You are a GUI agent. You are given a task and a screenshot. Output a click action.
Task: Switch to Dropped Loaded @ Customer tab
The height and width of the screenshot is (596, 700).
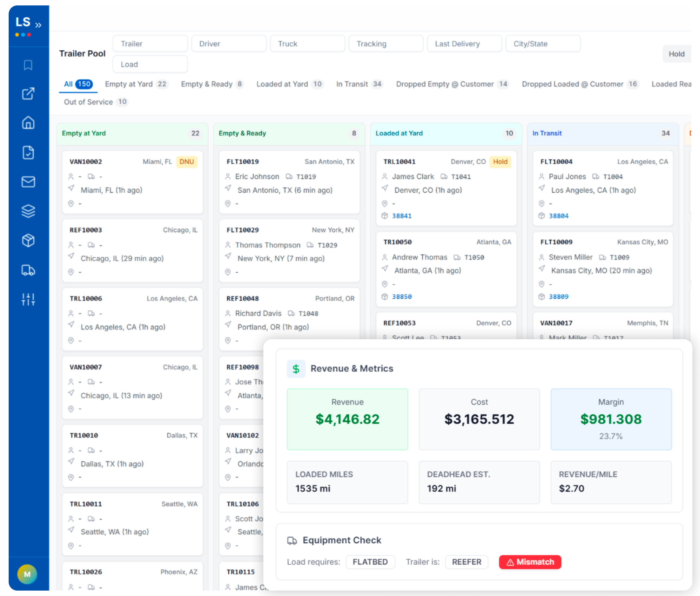580,84
